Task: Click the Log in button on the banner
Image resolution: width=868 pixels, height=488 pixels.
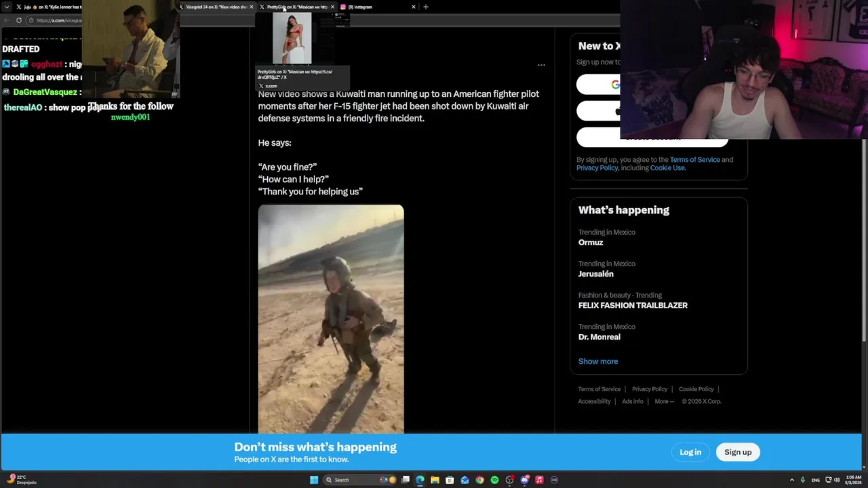Action: click(x=690, y=452)
